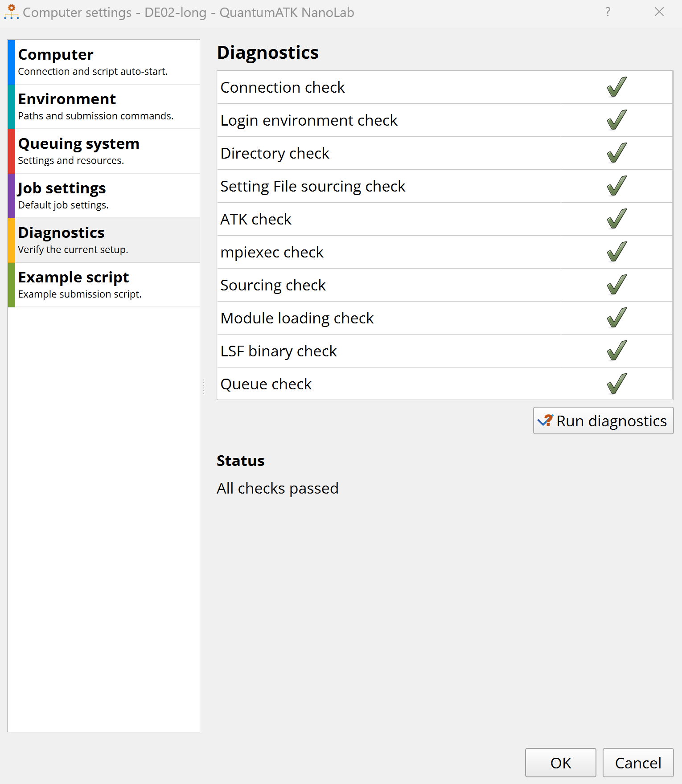Select the 'Queue check' row label

pos(266,384)
